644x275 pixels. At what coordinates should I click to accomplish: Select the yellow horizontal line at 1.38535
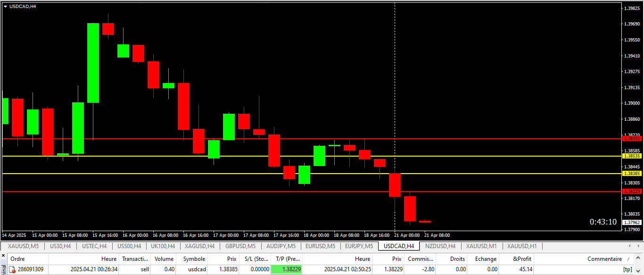(311, 156)
